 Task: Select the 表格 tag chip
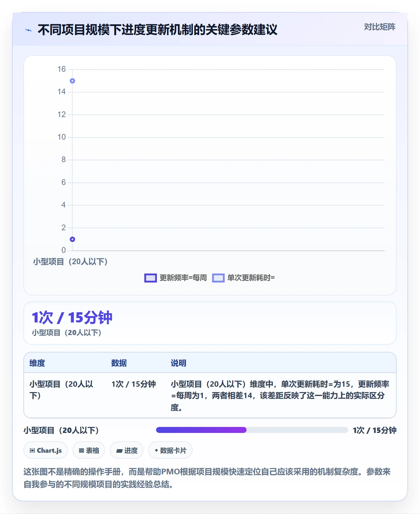[89, 450]
